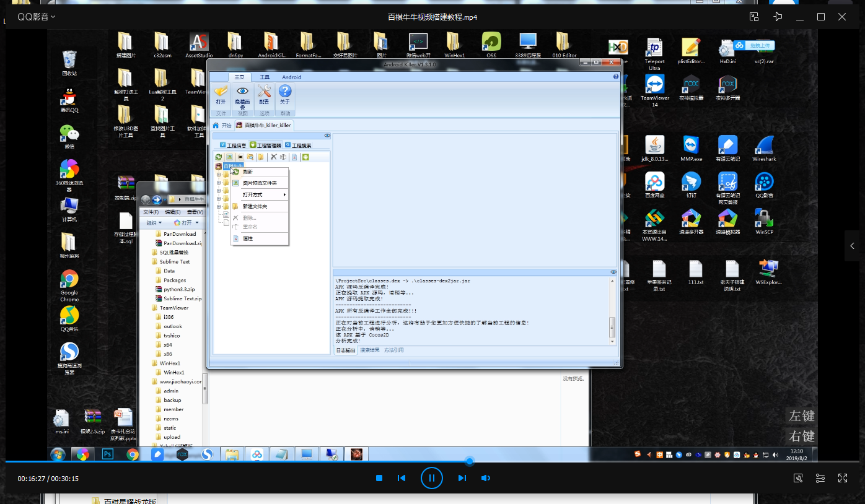Open the Wireshark desktop shortcut

coord(764,148)
